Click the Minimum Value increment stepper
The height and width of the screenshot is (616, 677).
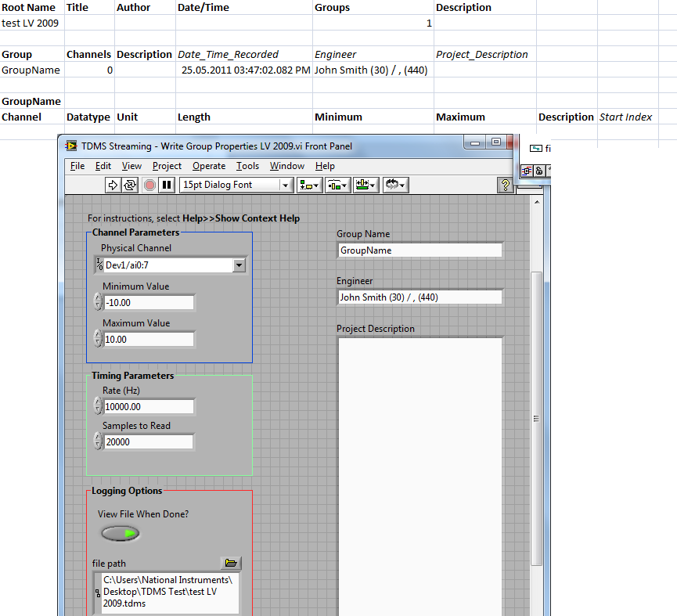(x=99, y=298)
